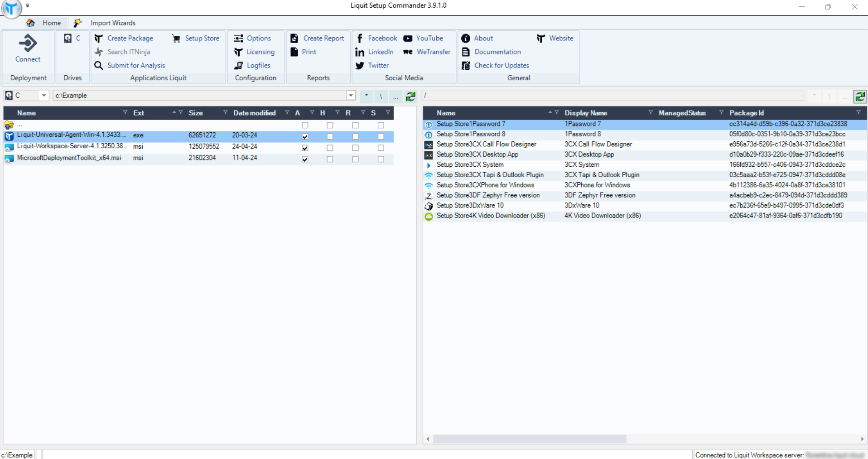The height and width of the screenshot is (459, 868).
Task: Click left pane parent dot button
Action: point(366,96)
